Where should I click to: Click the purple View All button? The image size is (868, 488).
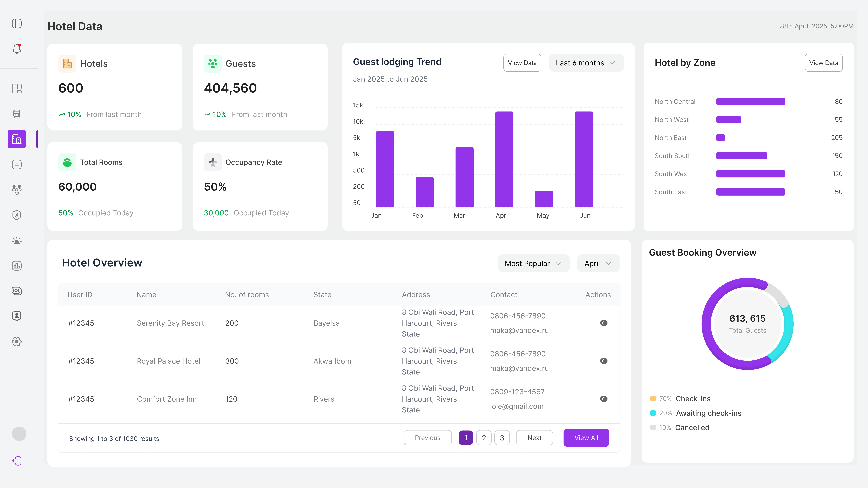pos(586,437)
